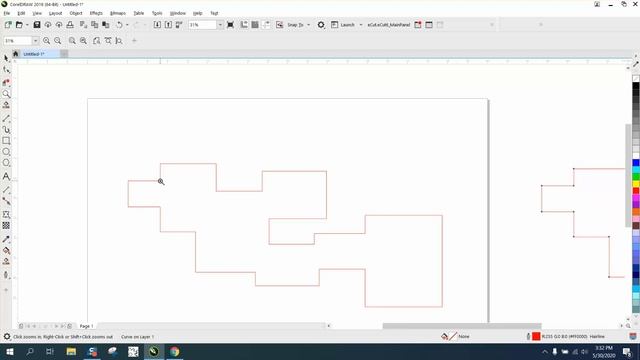Import a file
Image resolution: width=640 pixels, height=360 pixels.
157,25
